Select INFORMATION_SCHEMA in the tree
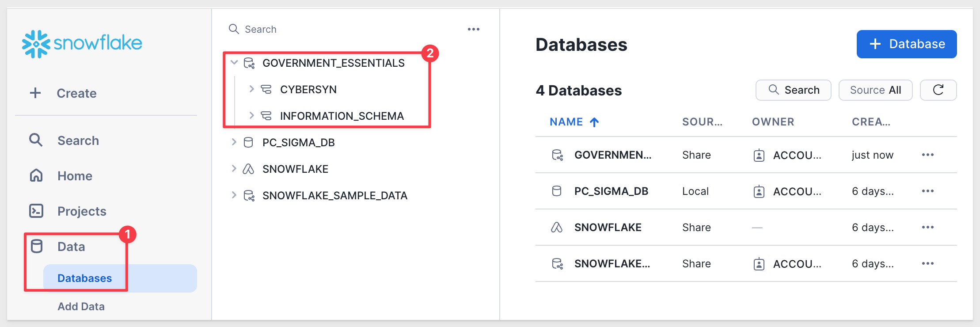This screenshot has height=327, width=980. 342,116
